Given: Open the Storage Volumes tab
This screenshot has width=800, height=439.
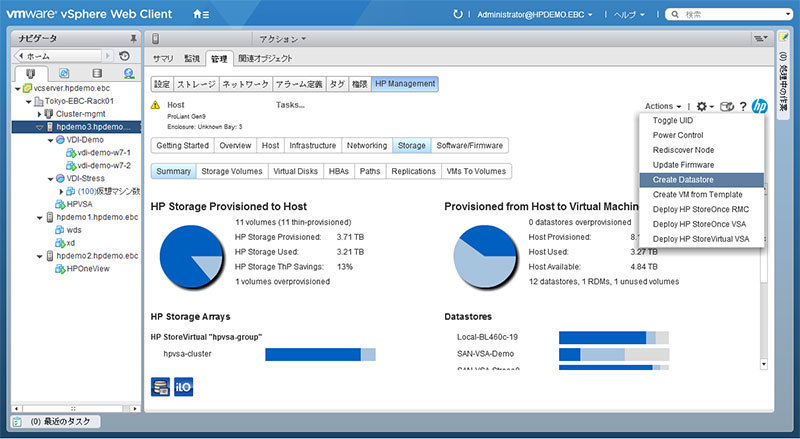Looking at the screenshot, I should tap(232, 172).
